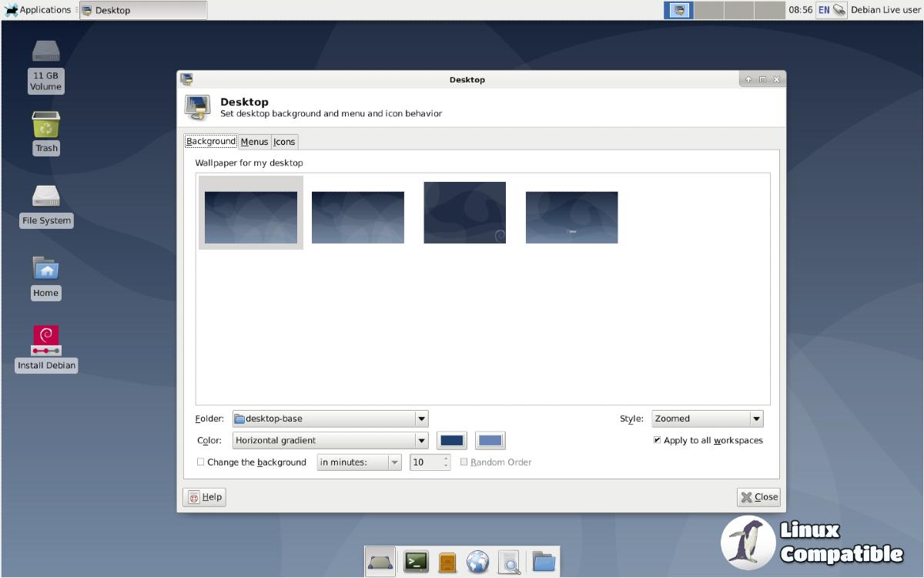This screenshot has height=578, width=924.
Task: Click the 11 GB Volume drive icon
Action: (46, 52)
